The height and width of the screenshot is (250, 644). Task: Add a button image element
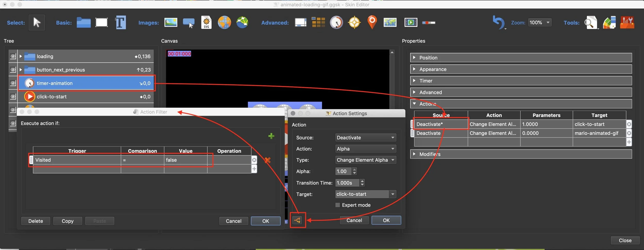[189, 23]
